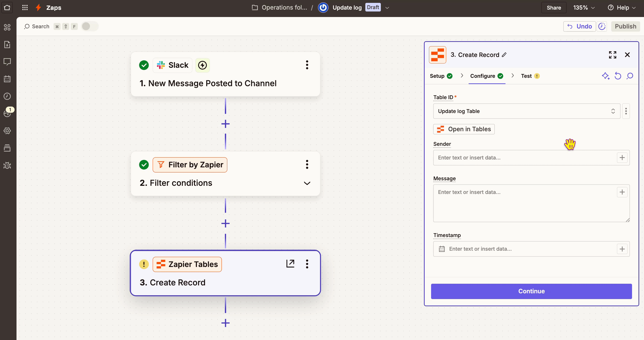
Task: Add step after Filter conditions
Action: [x=226, y=223]
